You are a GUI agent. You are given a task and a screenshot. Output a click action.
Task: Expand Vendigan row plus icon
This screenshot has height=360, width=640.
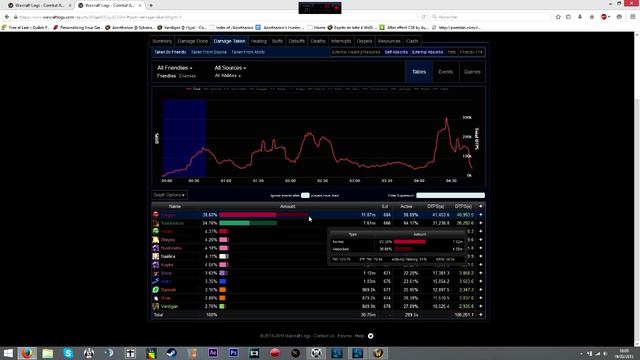point(480,306)
